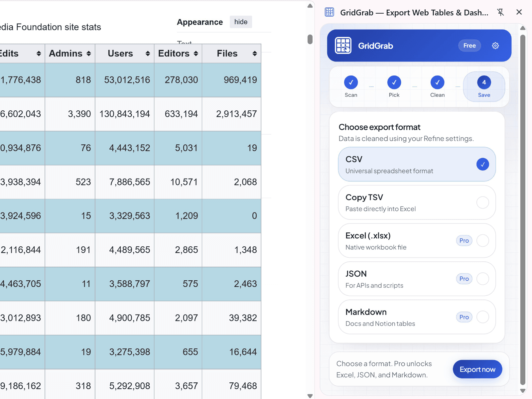This screenshot has height=399, width=532.
Task: Click the Pro badge on Excel option
Action: (x=464, y=240)
